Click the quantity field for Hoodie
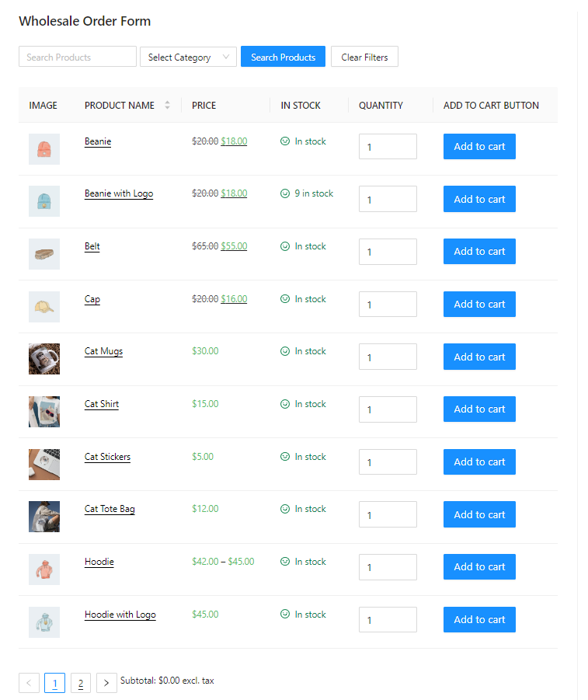The width and height of the screenshot is (588, 700). pyautogui.click(x=388, y=567)
